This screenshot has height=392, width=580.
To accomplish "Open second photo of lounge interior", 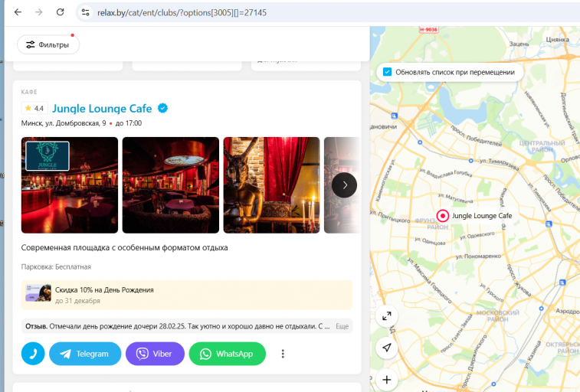I will pyautogui.click(x=171, y=185).
